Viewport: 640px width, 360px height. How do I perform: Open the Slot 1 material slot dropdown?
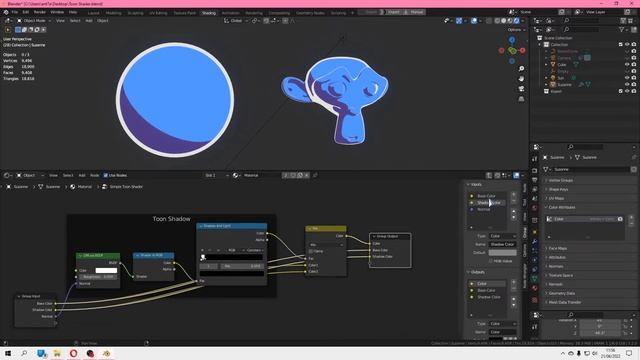(x=216, y=175)
